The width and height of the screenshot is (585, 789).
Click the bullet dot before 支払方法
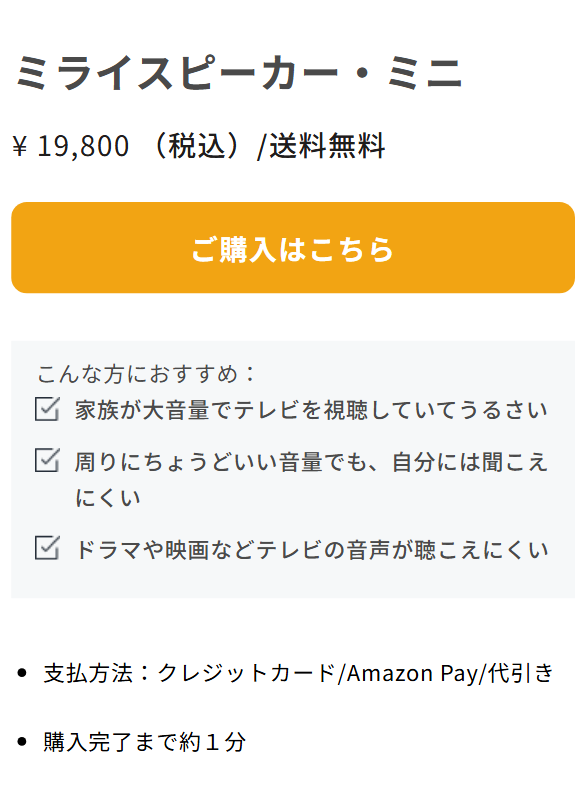click(22, 673)
